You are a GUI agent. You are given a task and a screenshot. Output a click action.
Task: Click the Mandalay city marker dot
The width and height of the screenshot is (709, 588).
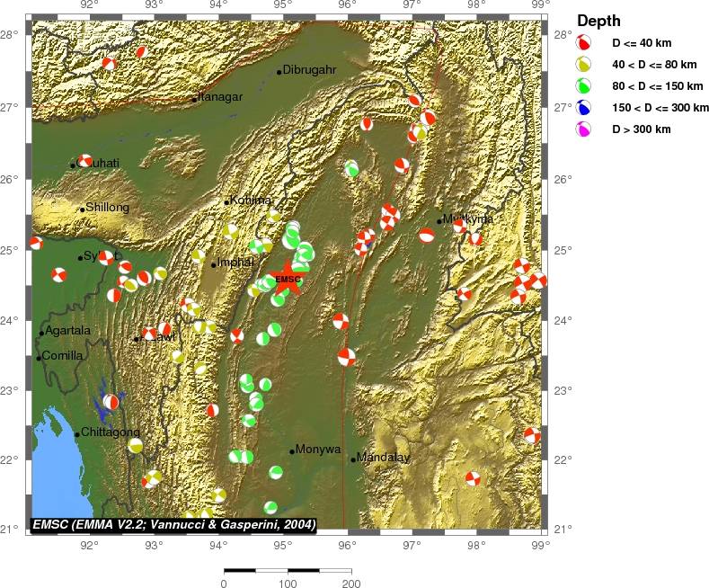(x=353, y=459)
